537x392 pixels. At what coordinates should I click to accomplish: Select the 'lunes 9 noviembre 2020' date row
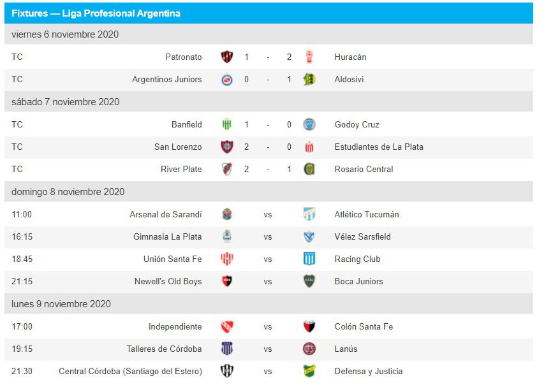[x=61, y=304]
